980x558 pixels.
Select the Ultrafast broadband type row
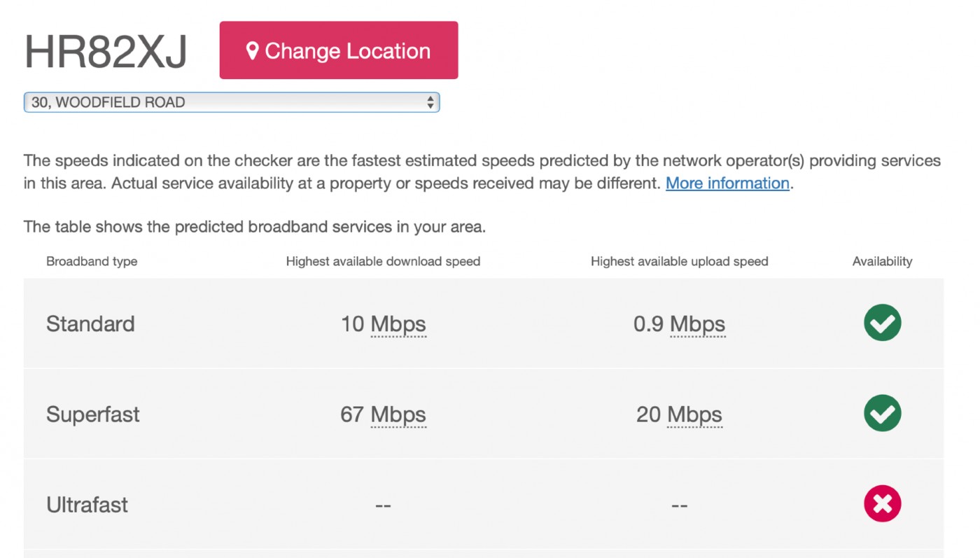484,504
